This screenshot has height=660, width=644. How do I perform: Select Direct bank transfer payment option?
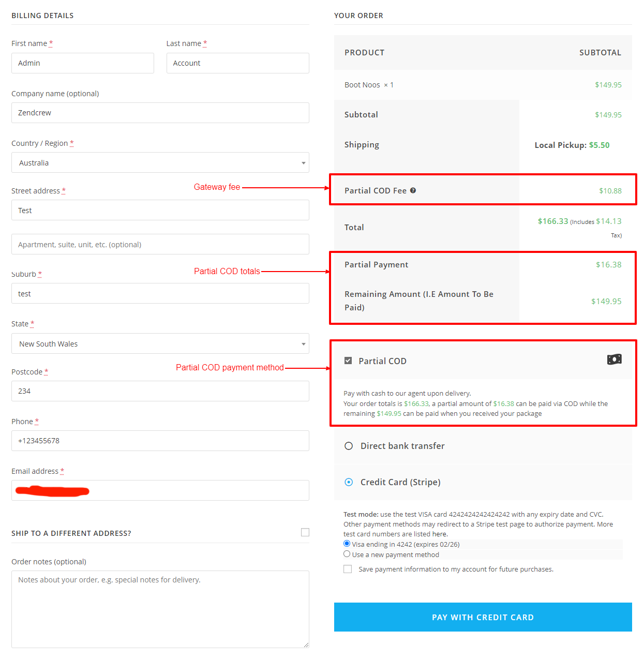(349, 446)
